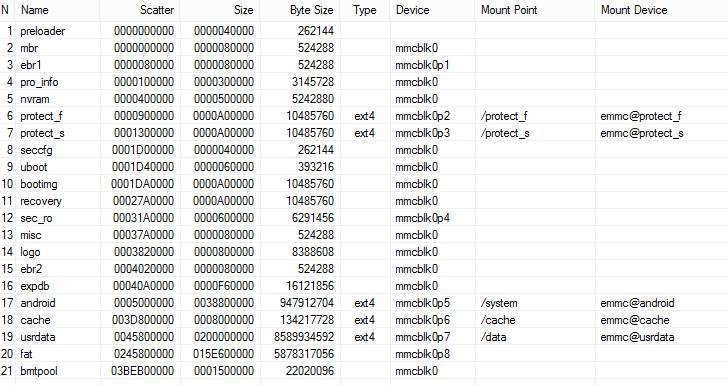Sort by the Name column header
Image resolution: width=728 pixels, height=385 pixels.
point(58,10)
